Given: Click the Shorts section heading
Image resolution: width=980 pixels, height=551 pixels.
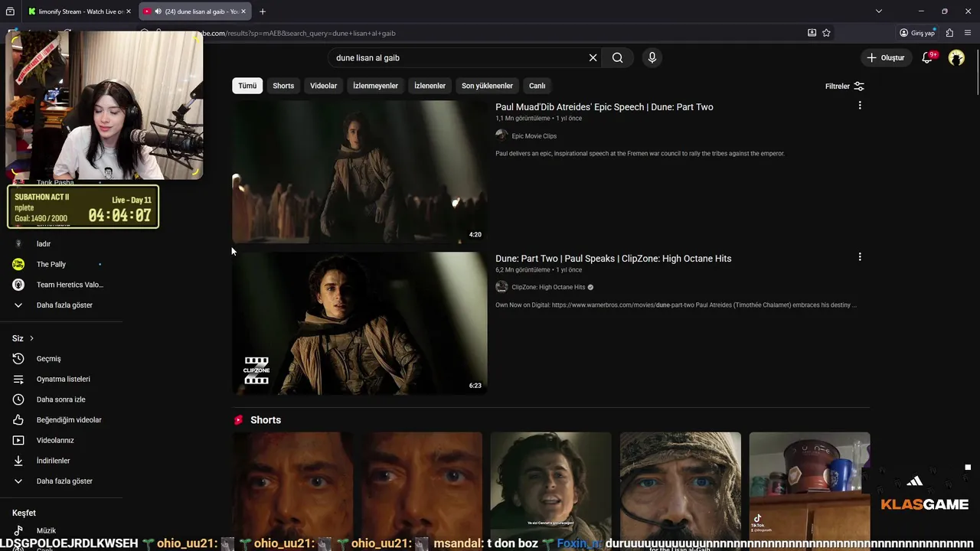Looking at the screenshot, I should 266,420.
